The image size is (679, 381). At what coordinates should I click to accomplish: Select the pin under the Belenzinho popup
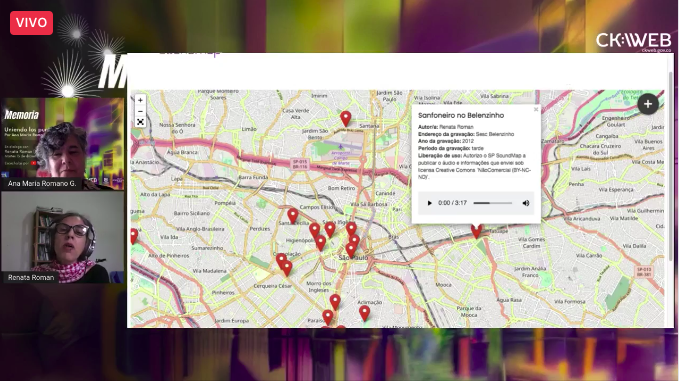pos(476,231)
